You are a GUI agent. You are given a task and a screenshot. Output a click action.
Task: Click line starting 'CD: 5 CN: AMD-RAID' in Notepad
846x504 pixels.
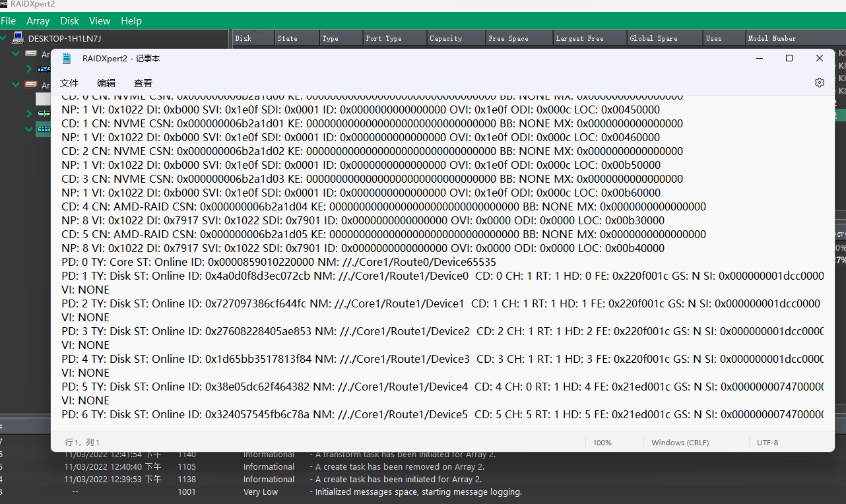coord(383,234)
